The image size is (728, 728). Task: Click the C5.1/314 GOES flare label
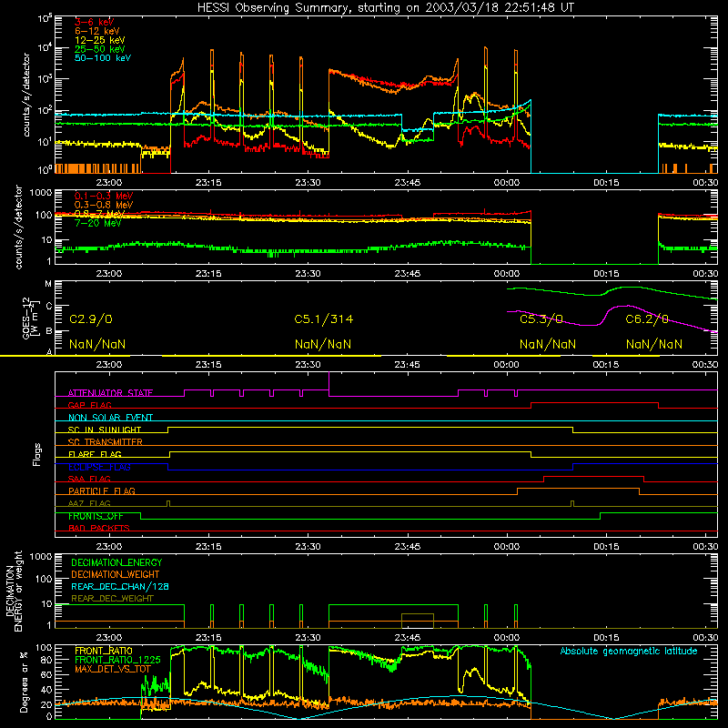click(x=323, y=319)
